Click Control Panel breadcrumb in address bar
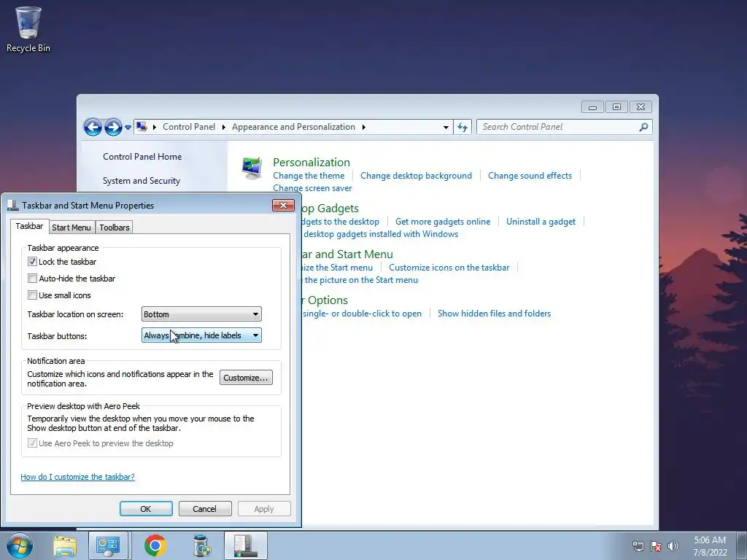The height and width of the screenshot is (560, 747). (189, 127)
